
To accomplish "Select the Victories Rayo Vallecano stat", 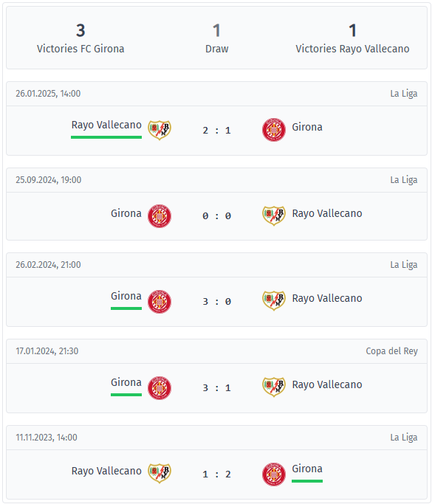I will [352, 38].
